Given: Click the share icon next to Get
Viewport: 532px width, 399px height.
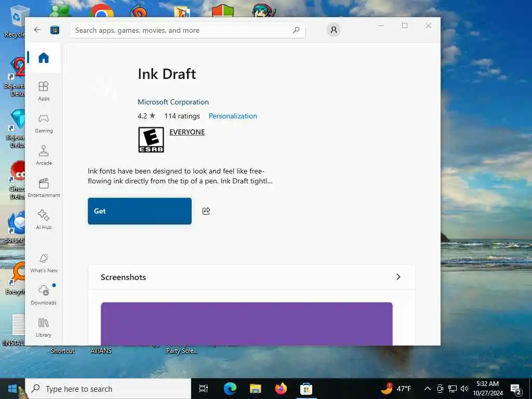Looking at the screenshot, I should click(x=206, y=211).
